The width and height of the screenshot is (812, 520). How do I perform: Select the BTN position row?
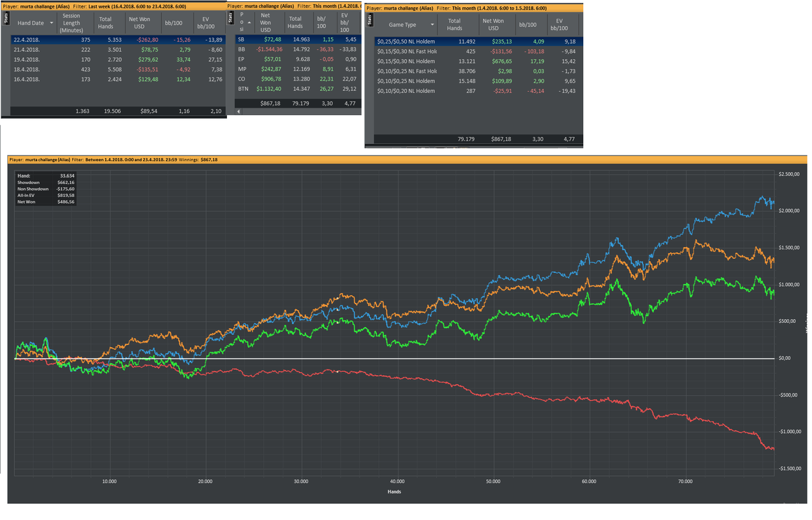coord(298,88)
